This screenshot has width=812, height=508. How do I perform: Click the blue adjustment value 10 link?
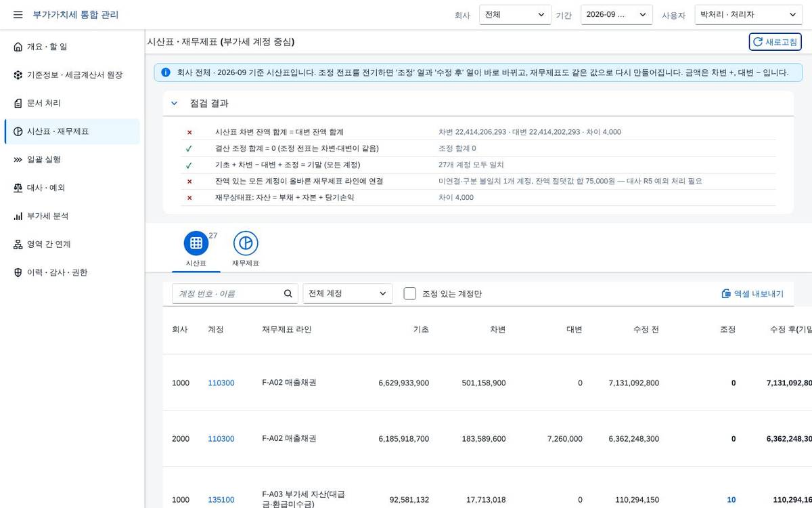(x=731, y=500)
